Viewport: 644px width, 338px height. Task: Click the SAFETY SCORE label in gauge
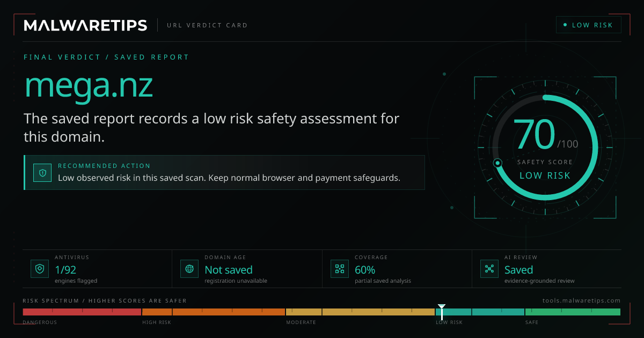click(545, 162)
